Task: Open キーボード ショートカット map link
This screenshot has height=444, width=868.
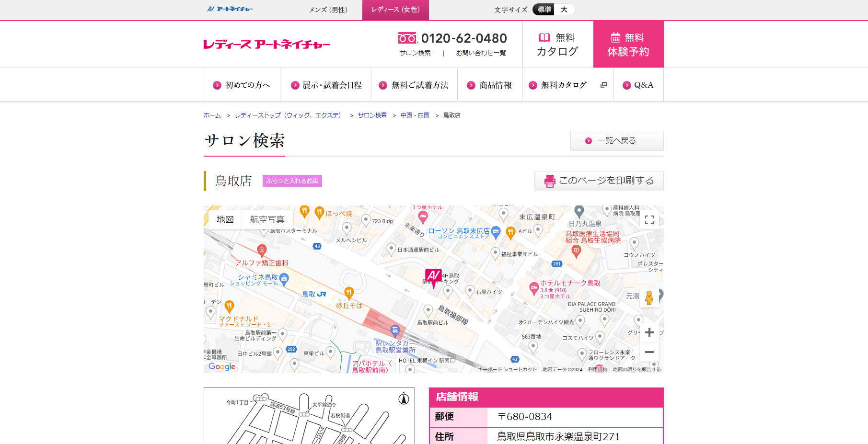Action: [x=507, y=369]
